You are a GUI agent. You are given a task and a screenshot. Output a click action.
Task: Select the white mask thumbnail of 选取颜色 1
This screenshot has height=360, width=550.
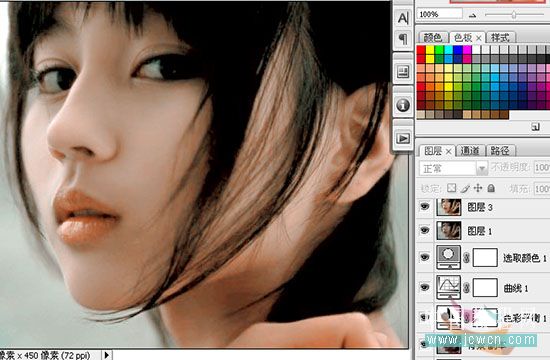pyautogui.click(x=485, y=258)
